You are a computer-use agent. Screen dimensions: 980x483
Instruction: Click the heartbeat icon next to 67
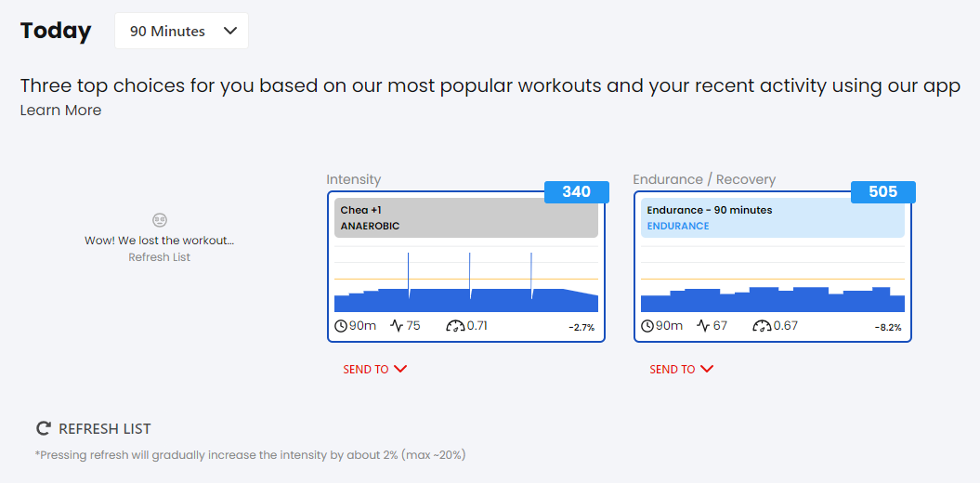click(x=704, y=325)
